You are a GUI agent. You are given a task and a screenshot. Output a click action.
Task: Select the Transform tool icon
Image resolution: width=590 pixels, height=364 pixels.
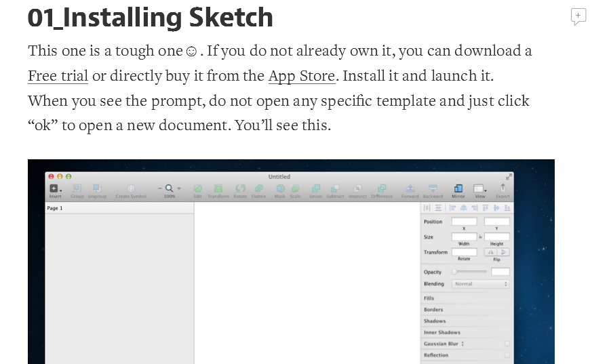click(x=218, y=188)
